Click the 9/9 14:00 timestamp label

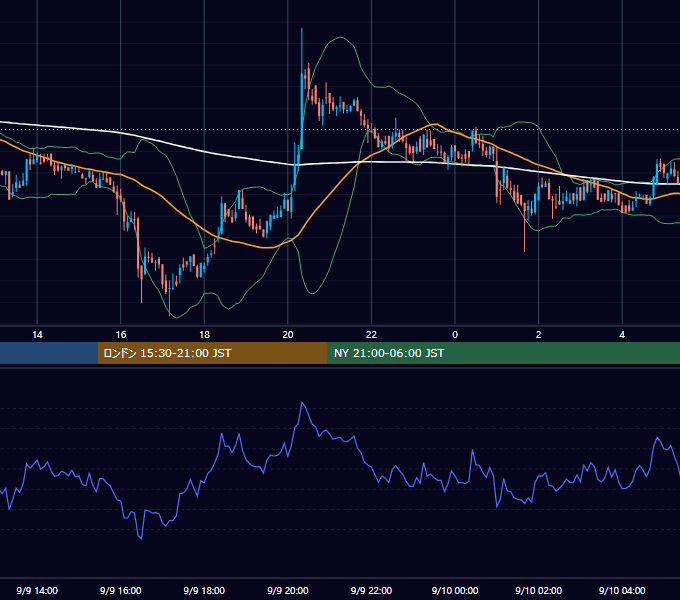coord(37,590)
